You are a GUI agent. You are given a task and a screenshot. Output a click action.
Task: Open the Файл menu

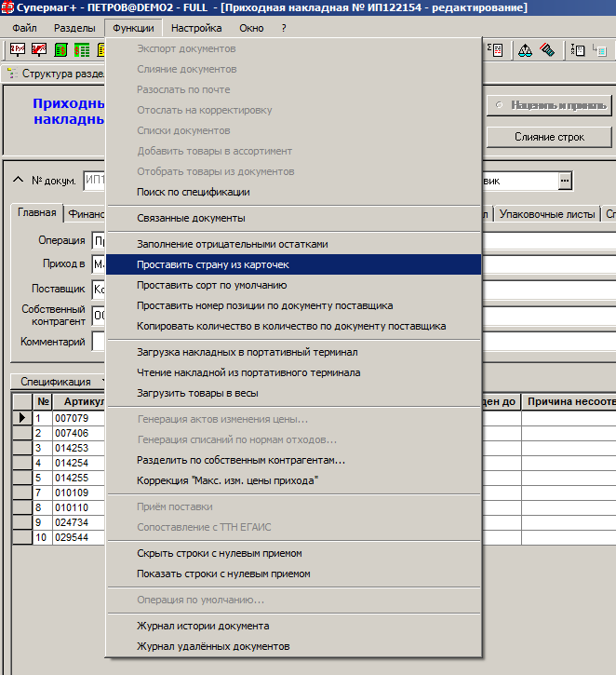(24, 28)
